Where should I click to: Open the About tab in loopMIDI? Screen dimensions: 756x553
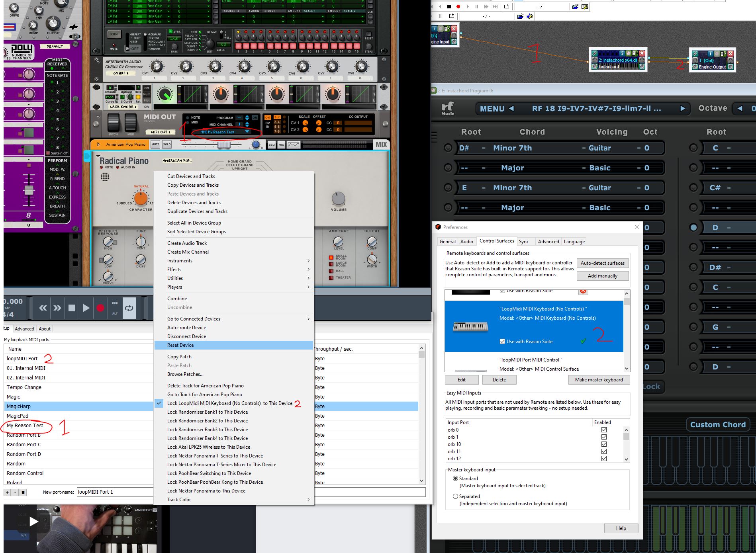point(45,328)
